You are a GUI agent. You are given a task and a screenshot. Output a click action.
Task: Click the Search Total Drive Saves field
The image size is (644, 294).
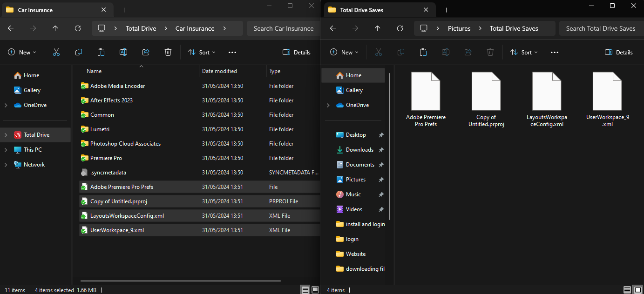pyautogui.click(x=601, y=28)
